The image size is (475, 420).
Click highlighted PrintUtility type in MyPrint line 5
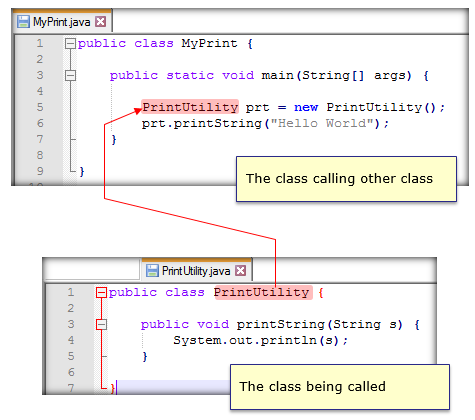pyautogui.click(x=190, y=107)
